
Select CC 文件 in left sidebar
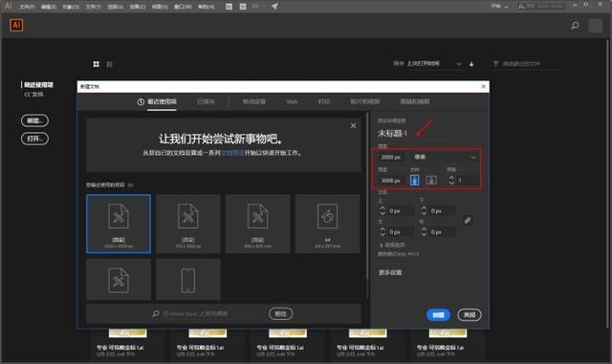(x=33, y=95)
